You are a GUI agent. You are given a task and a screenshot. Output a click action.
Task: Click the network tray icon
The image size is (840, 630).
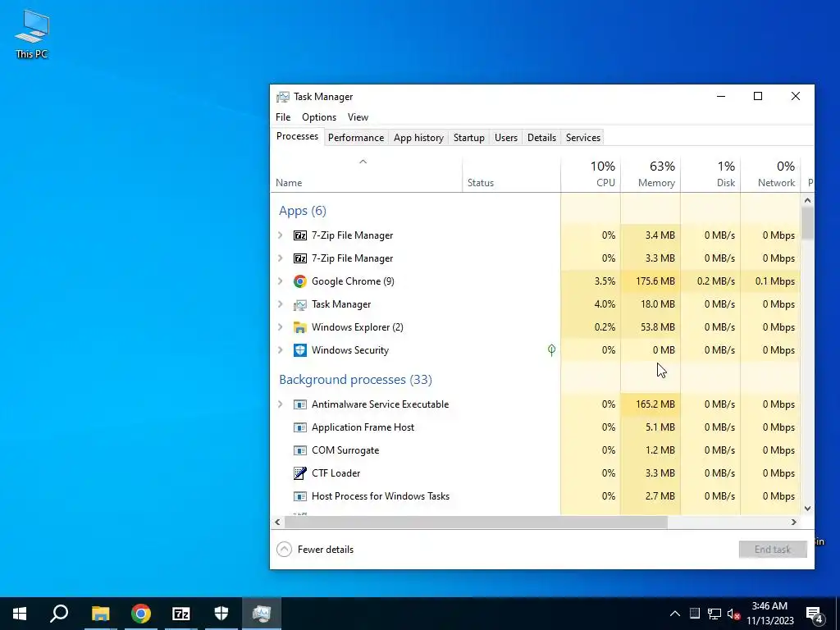point(714,614)
